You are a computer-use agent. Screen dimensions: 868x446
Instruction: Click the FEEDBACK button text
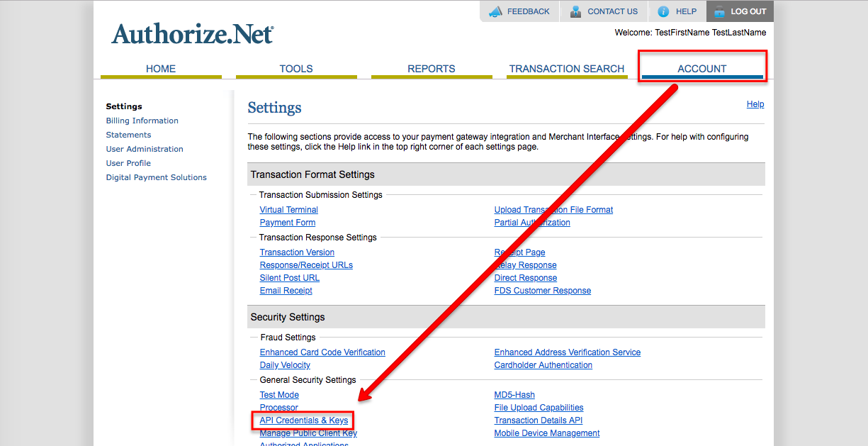click(x=529, y=11)
